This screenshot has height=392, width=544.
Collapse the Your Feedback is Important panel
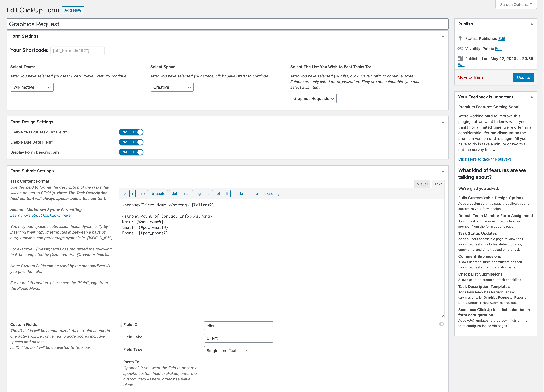532,97
